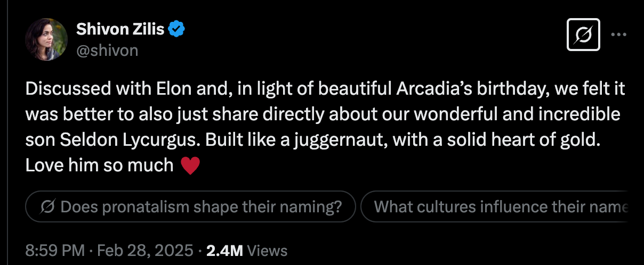Click Grok icon inside pronatalism suggestion chip
644x265 pixels.
pyautogui.click(x=50, y=206)
